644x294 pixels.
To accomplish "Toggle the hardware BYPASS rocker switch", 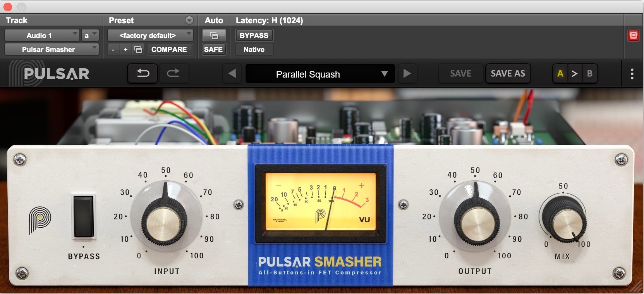I will (83, 216).
